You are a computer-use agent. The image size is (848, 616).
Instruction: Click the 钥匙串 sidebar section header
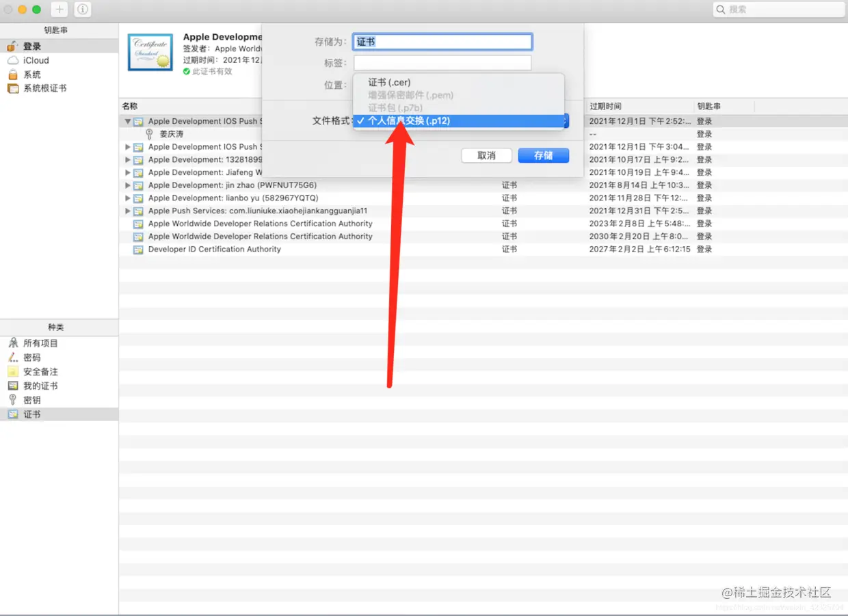click(x=56, y=30)
